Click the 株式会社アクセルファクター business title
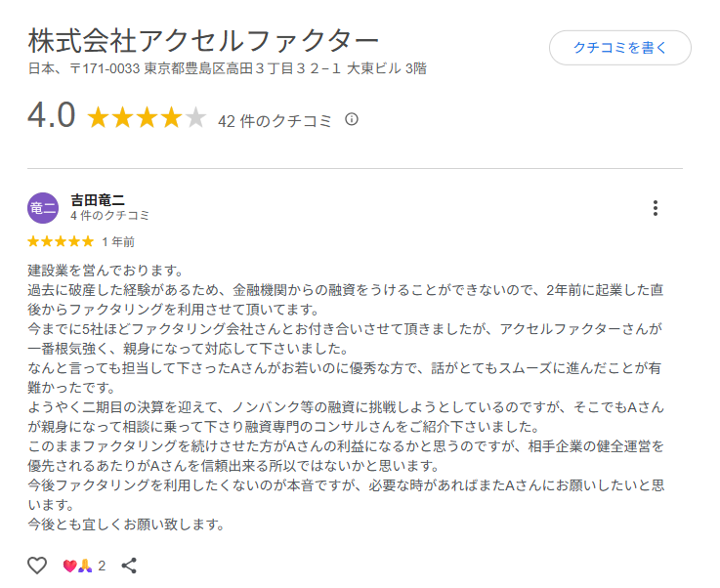The image size is (720, 588). pyautogui.click(x=203, y=41)
